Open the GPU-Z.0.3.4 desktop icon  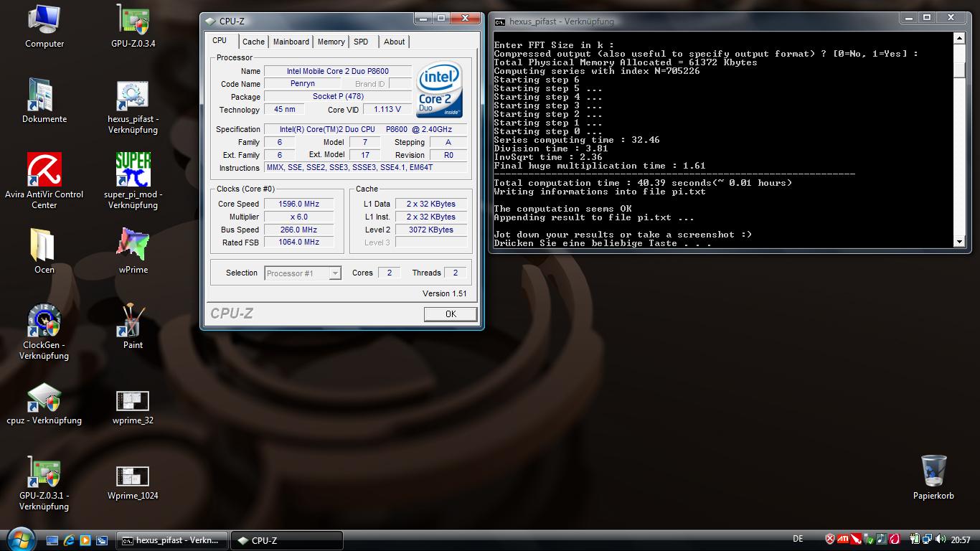133,26
